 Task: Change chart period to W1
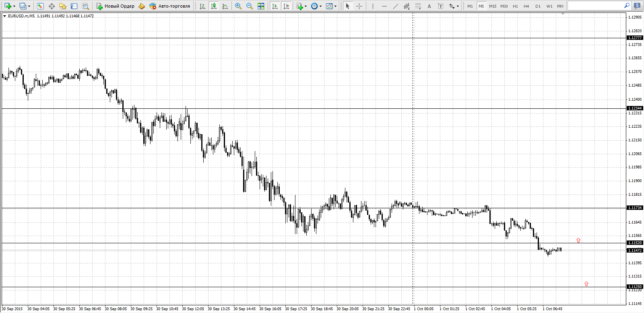[x=549, y=6]
